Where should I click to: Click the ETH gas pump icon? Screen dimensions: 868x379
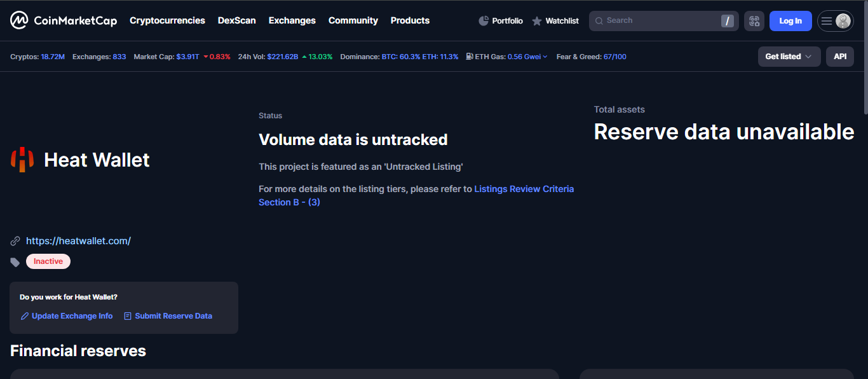coord(469,57)
